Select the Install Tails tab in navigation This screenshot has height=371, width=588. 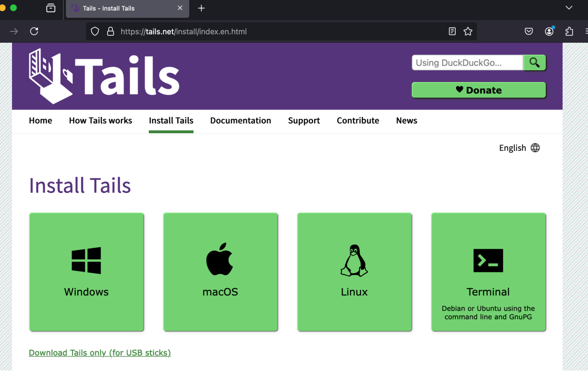click(x=171, y=120)
